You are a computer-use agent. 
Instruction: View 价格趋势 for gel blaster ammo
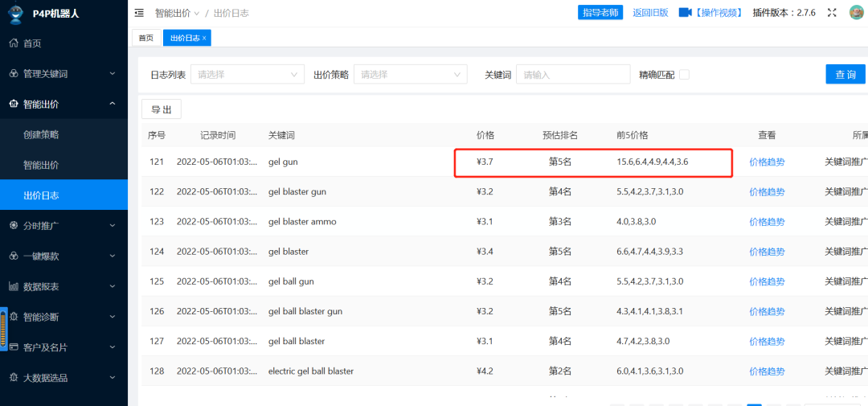767,222
